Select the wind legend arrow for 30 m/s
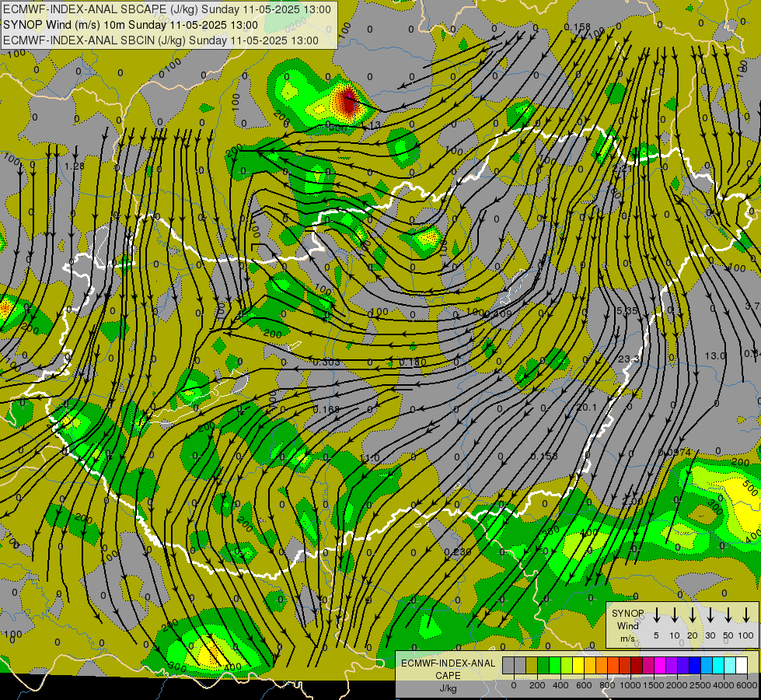The height and width of the screenshot is (700, 761). click(x=710, y=614)
